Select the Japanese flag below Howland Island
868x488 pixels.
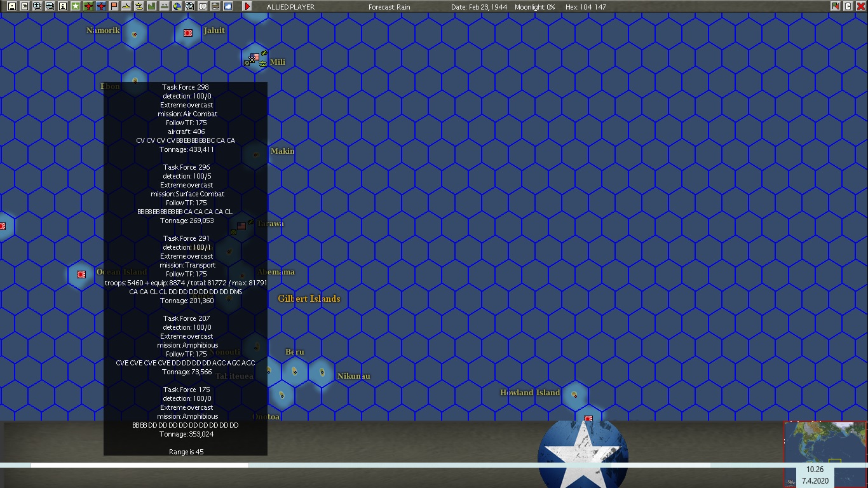(588, 419)
